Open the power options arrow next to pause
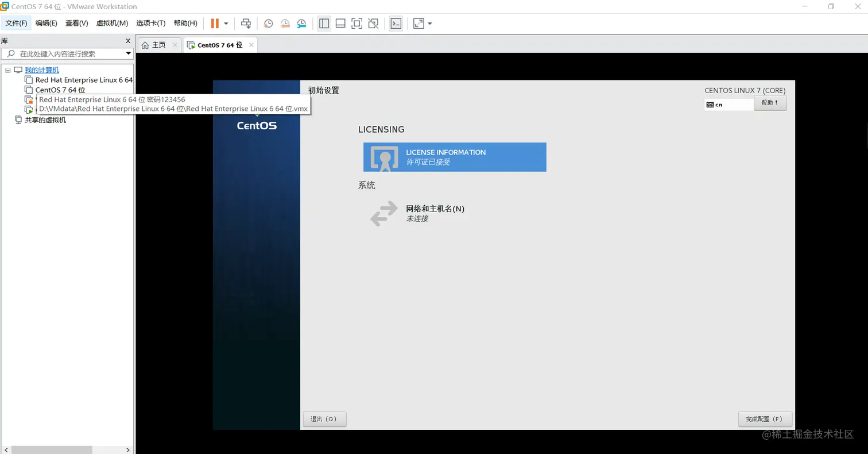Screen dimensions: 868x454 pyautogui.click(x=226, y=24)
